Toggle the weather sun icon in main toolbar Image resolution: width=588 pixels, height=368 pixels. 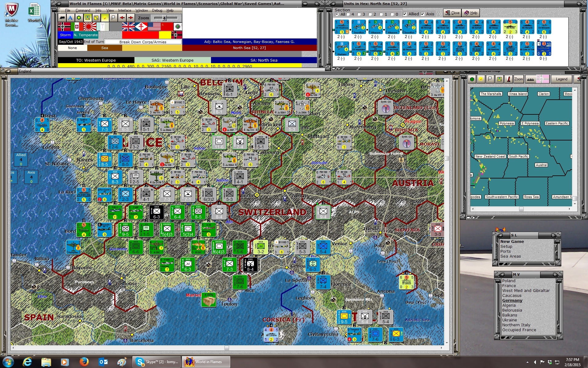(x=105, y=18)
